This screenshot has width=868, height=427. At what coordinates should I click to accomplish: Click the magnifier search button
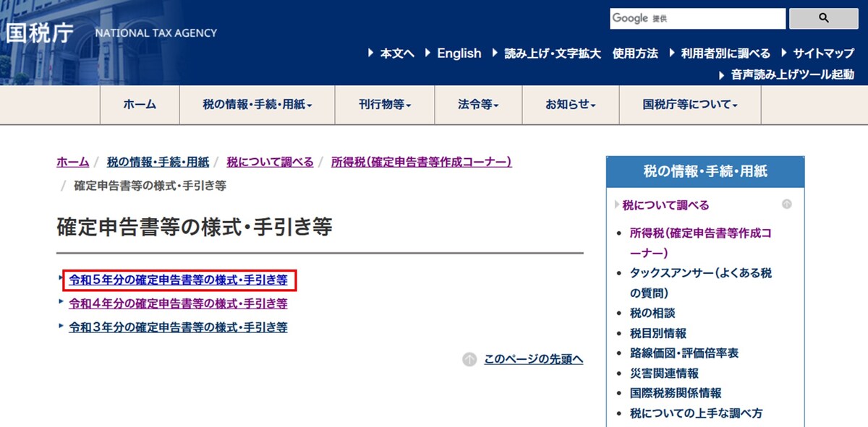click(823, 19)
